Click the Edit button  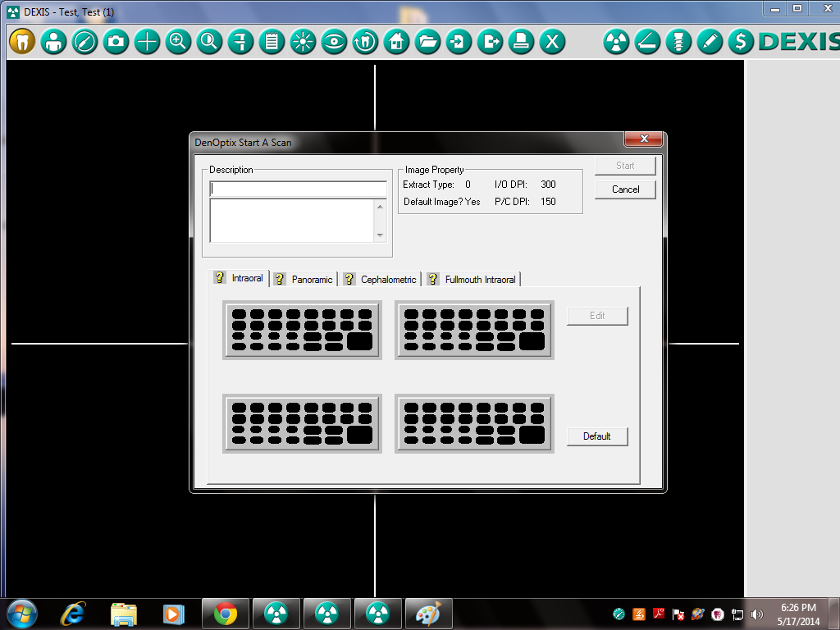[x=597, y=316]
